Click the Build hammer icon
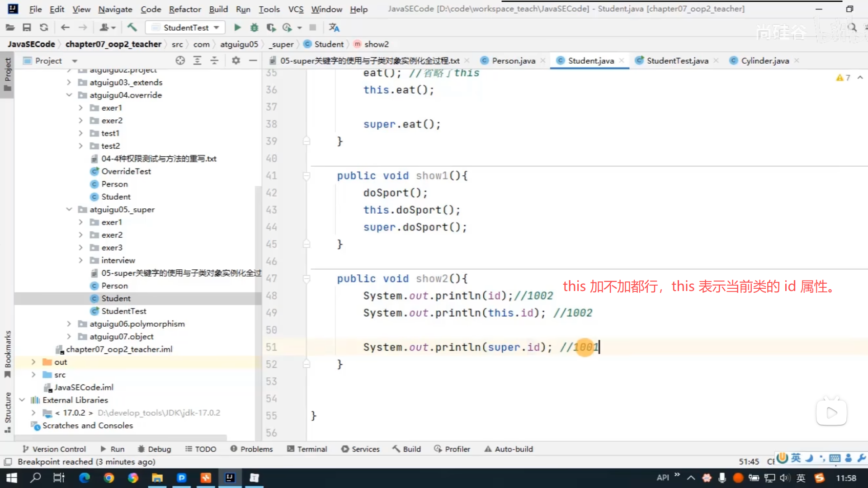The image size is (868, 488). point(132,28)
